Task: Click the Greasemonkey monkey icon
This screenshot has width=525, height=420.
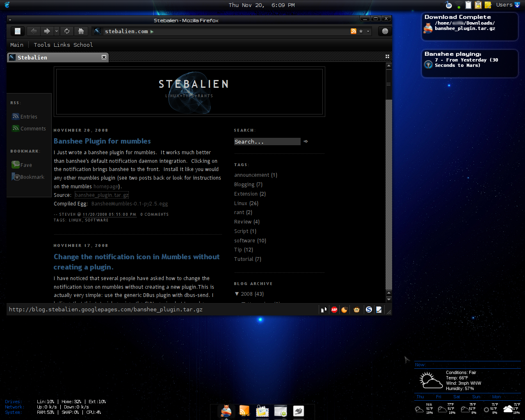Action: point(356,310)
